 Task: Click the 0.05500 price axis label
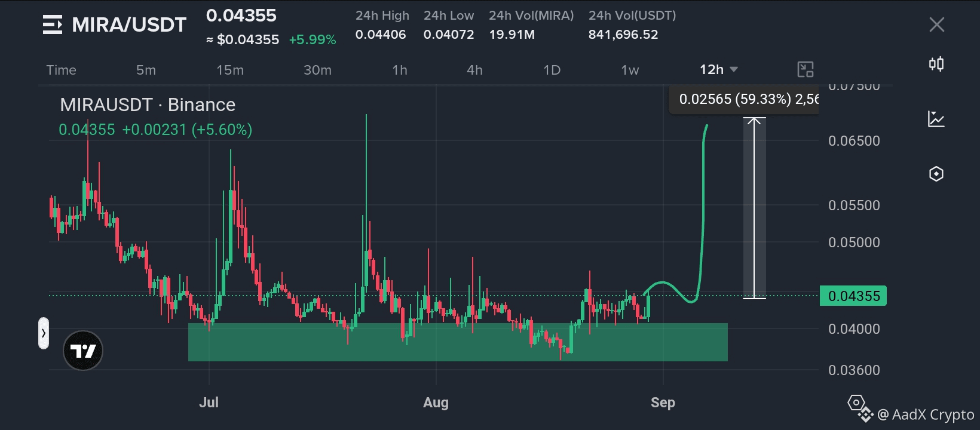pyautogui.click(x=854, y=205)
